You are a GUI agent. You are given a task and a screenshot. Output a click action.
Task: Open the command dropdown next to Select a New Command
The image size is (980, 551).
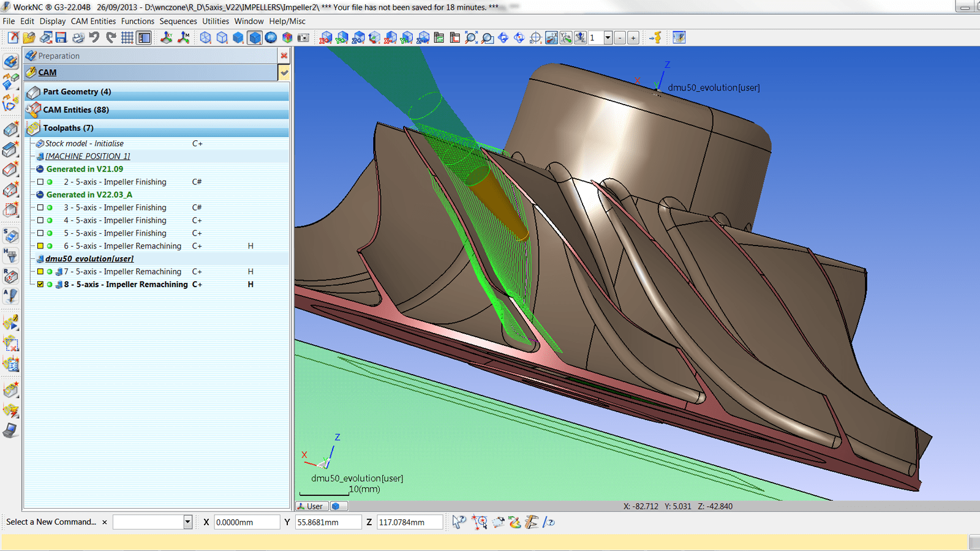tap(187, 522)
